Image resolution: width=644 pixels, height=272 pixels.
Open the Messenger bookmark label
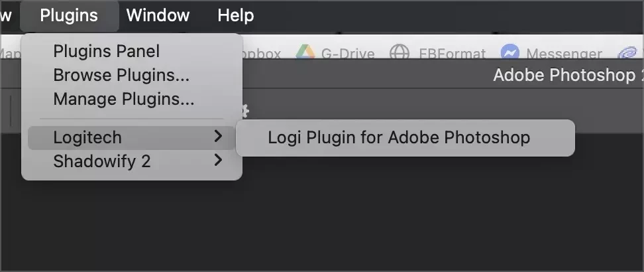click(564, 54)
